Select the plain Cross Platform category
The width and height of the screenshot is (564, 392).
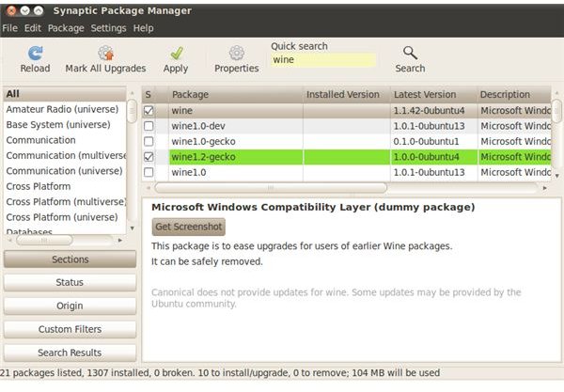(65, 186)
